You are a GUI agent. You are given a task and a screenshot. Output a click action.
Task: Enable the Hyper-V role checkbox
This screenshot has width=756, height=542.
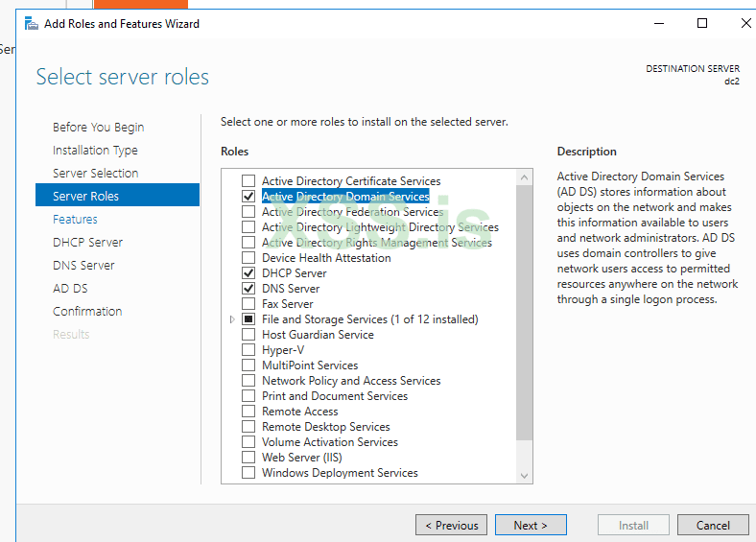point(248,350)
